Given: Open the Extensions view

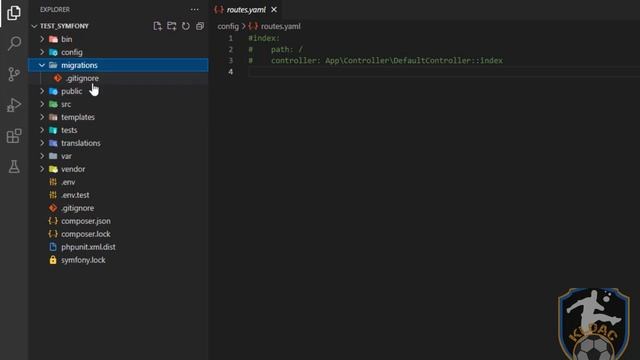Looking at the screenshot, I should [14, 136].
